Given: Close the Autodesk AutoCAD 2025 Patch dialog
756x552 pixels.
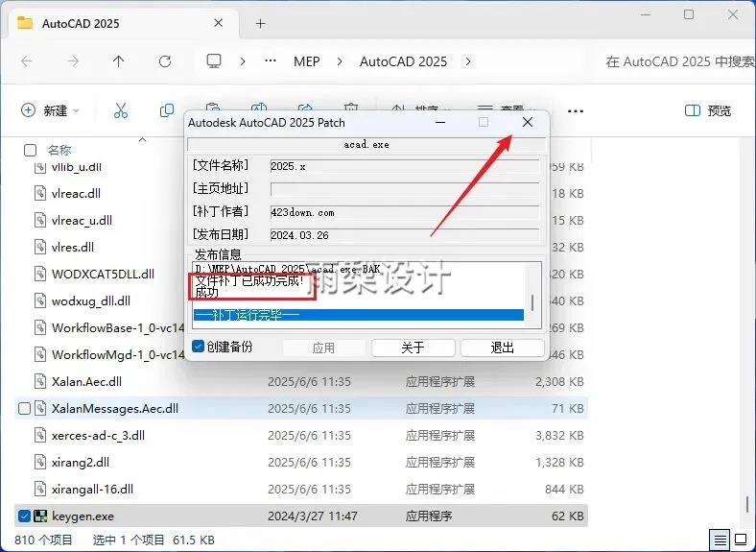Looking at the screenshot, I should (528, 123).
